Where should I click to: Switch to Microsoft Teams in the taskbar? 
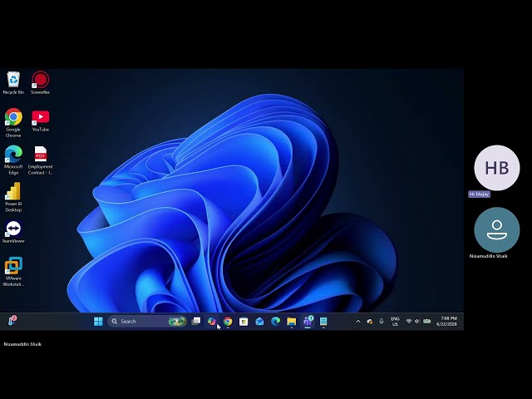pos(308,322)
